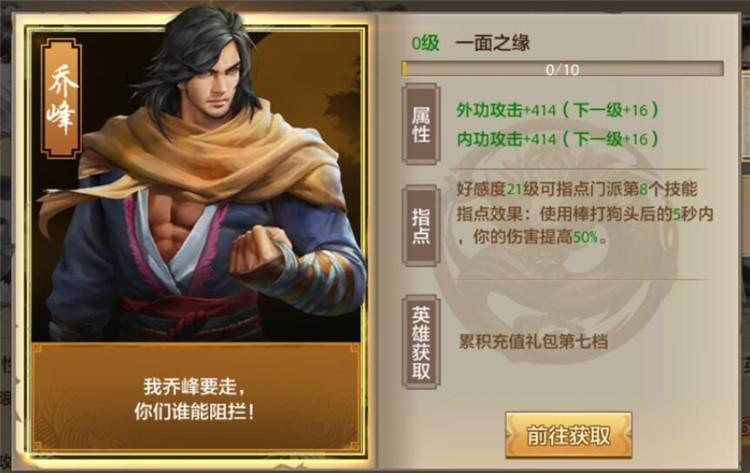The width and height of the screenshot is (750, 473).
Task: Click the 0/10 affinity progress bar
Action: click(x=562, y=69)
